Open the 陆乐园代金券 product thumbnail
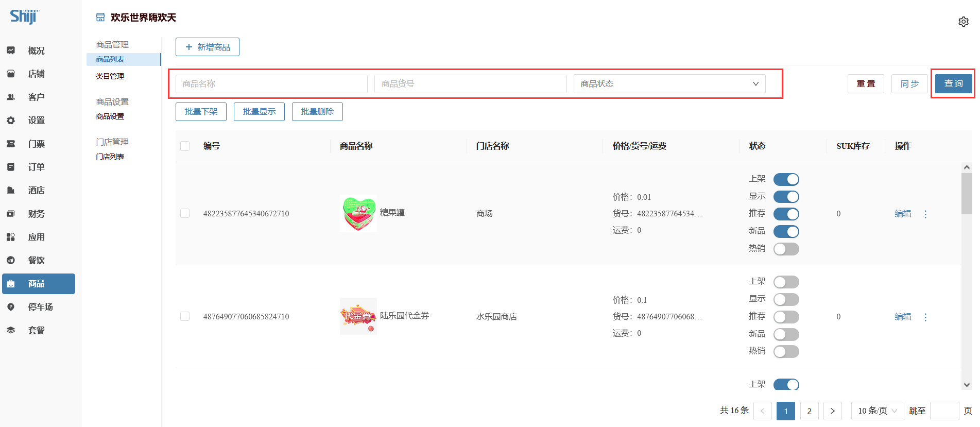Viewport: 980px width, 427px height. (358, 316)
